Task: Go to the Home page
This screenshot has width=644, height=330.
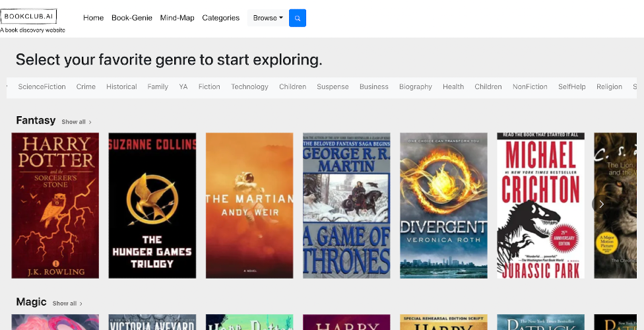Action: 93,18
